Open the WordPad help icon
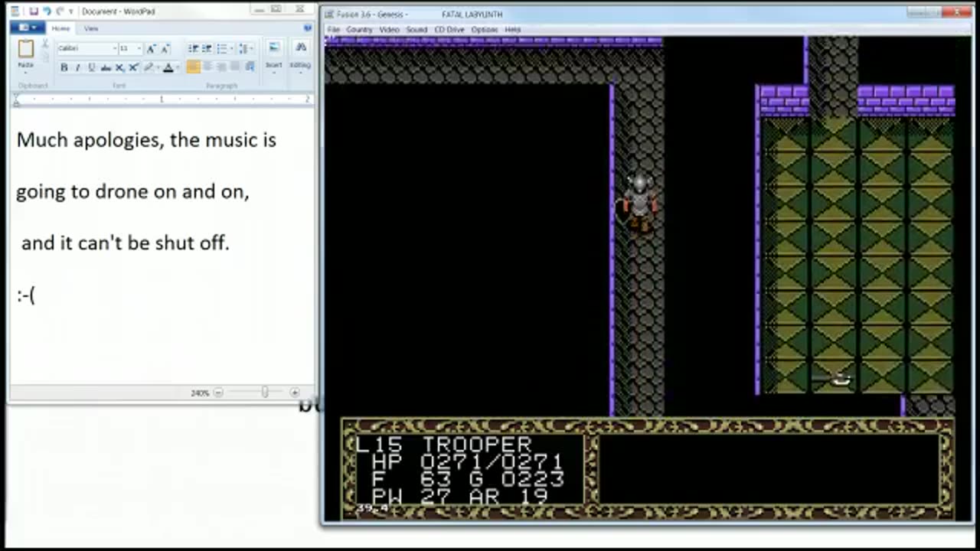980x551 pixels. coord(308,28)
